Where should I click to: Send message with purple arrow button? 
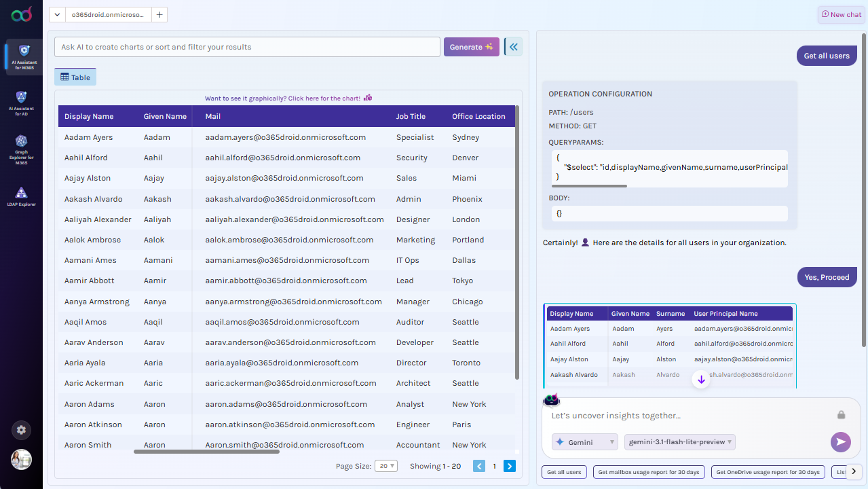tap(840, 442)
